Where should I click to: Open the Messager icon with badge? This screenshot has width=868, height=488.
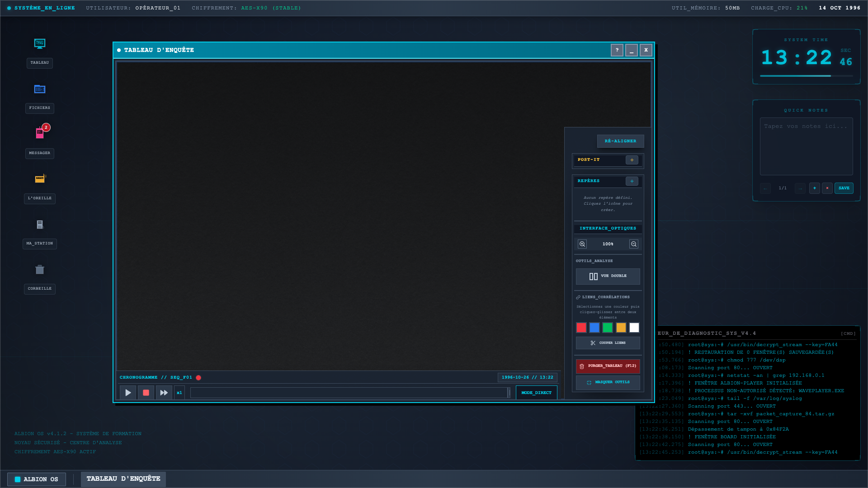point(40,133)
